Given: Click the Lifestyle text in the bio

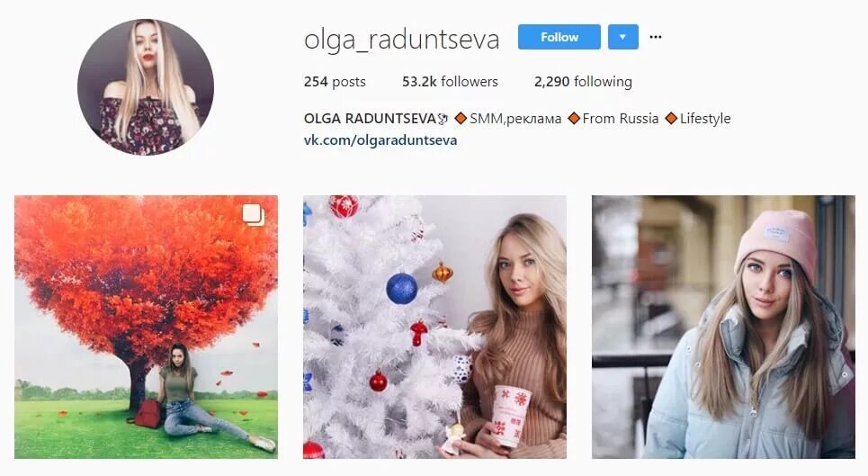Looking at the screenshot, I should [705, 119].
